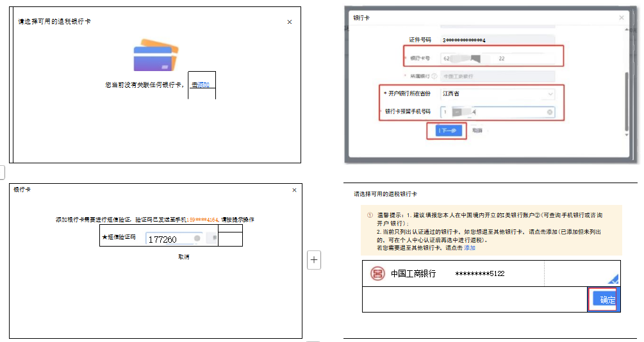The height and width of the screenshot is (342, 644).
Task: Close the SMS verification 银行卡 dialog
Action: (x=294, y=190)
